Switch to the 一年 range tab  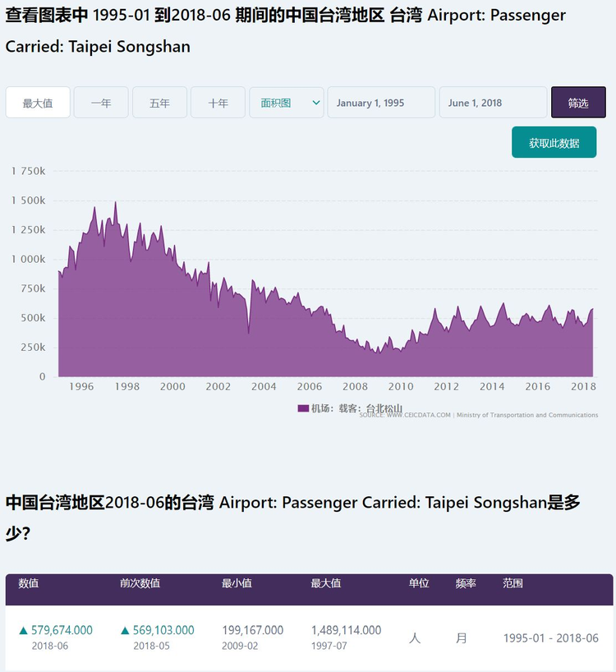click(101, 103)
